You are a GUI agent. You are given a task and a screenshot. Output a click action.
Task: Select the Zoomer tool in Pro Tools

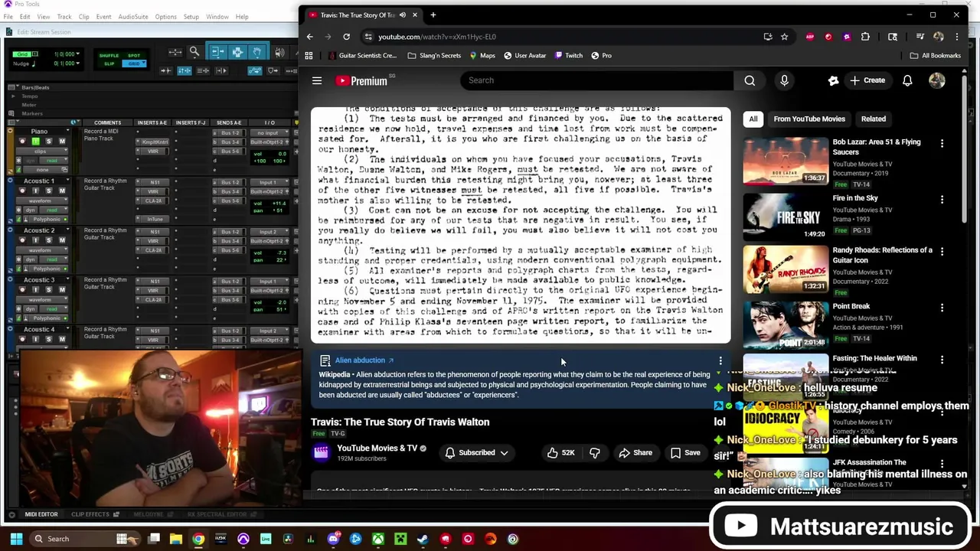pos(194,52)
